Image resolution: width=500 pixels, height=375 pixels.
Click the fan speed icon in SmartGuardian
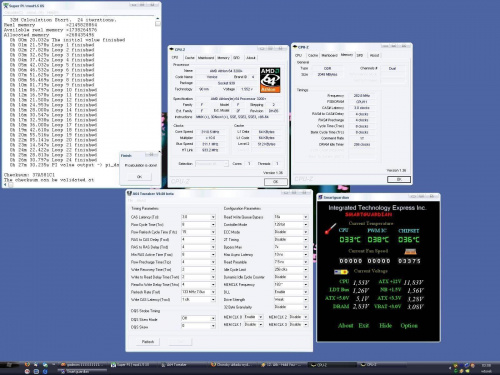click(x=410, y=251)
